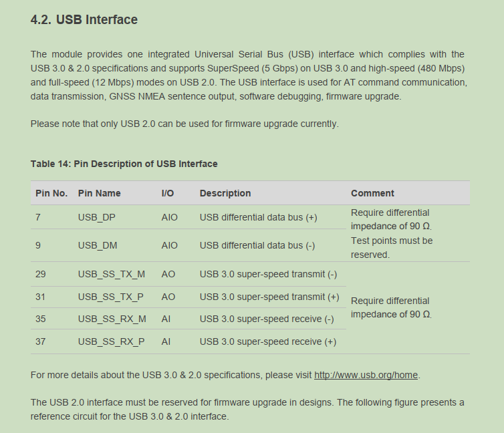
Task: Click the 'Test points must be reserved' comment
Action: pos(391,247)
